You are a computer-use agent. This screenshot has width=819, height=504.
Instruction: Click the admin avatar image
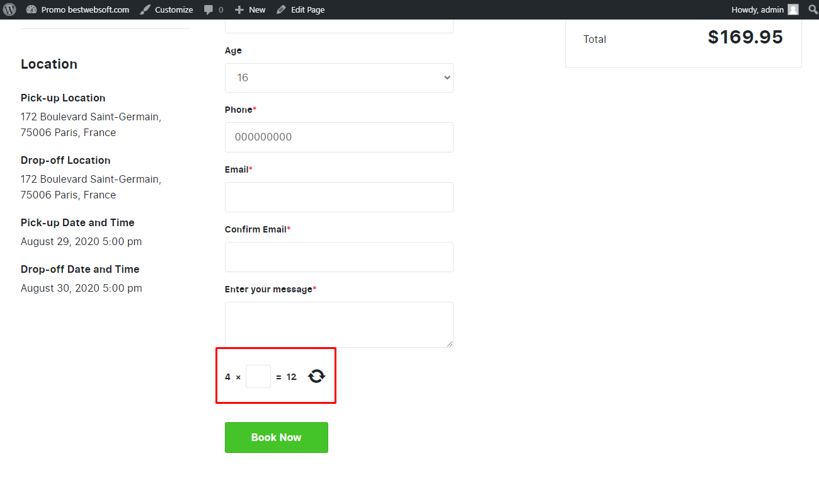click(x=793, y=9)
